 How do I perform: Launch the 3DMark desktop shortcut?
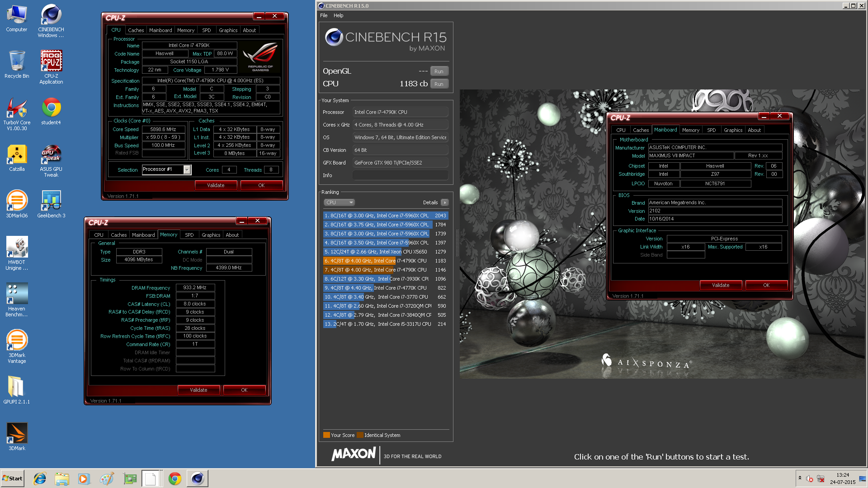coord(17,437)
